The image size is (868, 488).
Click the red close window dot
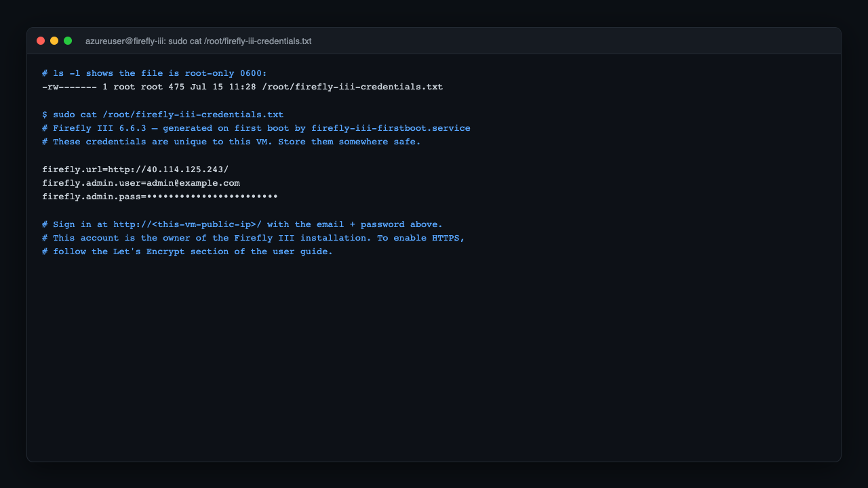coord(41,41)
